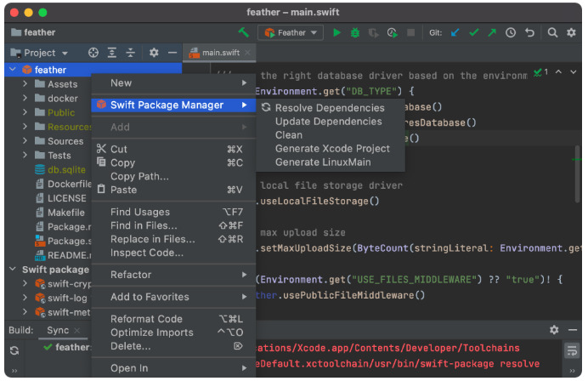
Task: Collapse the Swift package section
Action: click(13, 269)
